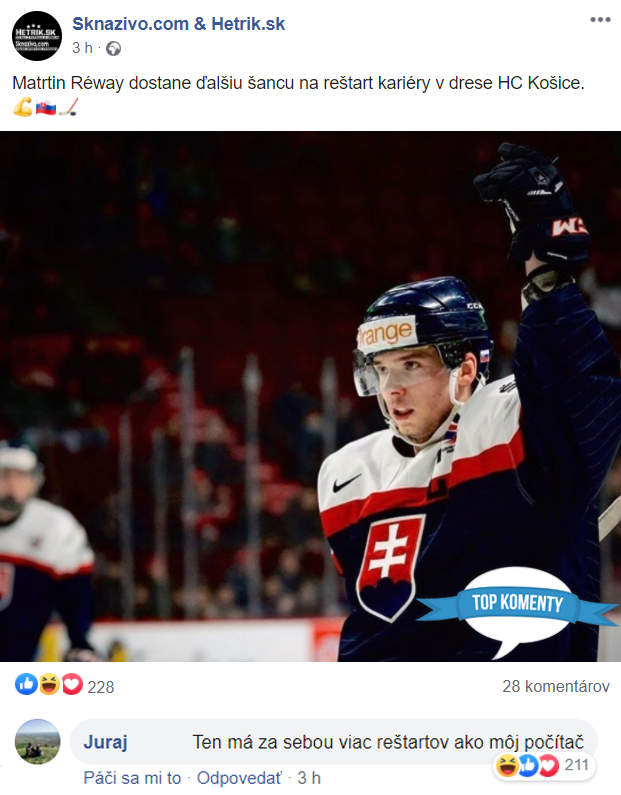Click the heart reaction icon under the post

(x=71, y=684)
